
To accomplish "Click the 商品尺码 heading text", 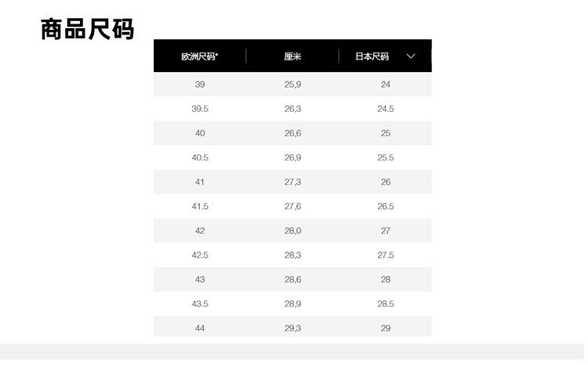I will 88,29.
